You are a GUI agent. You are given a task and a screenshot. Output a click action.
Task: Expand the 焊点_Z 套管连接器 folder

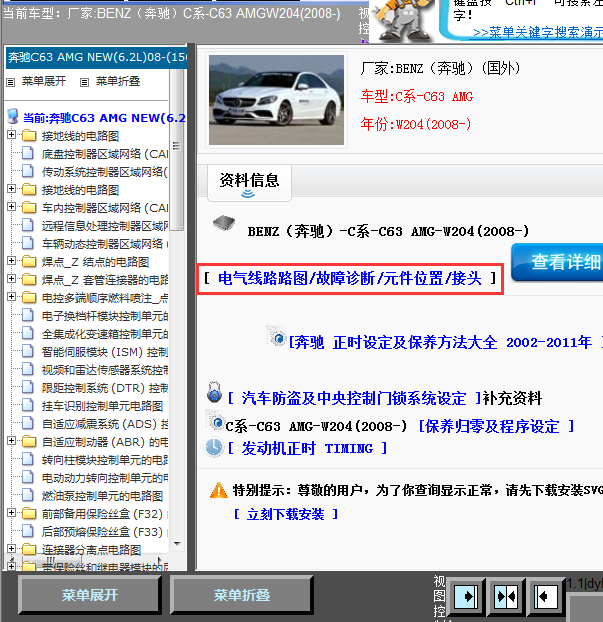[12, 279]
